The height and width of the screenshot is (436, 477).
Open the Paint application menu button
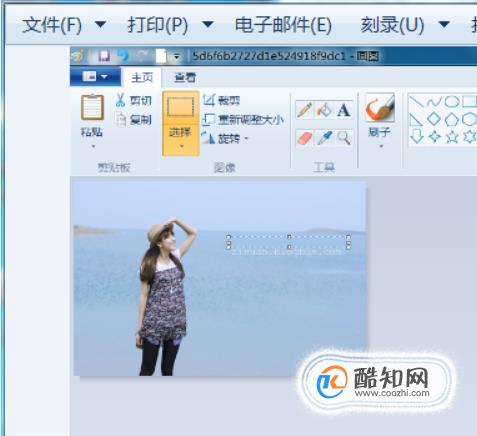pyautogui.click(x=95, y=77)
